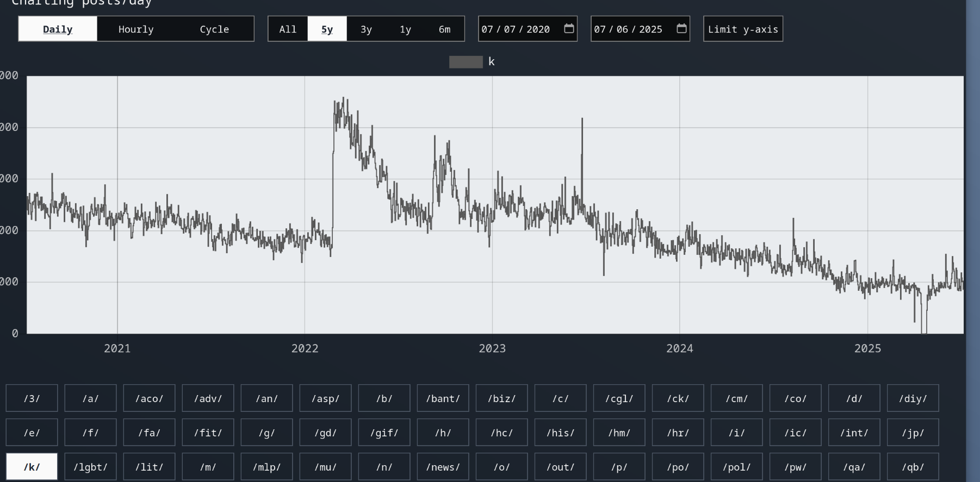Click legend label k

coord(492,62)
